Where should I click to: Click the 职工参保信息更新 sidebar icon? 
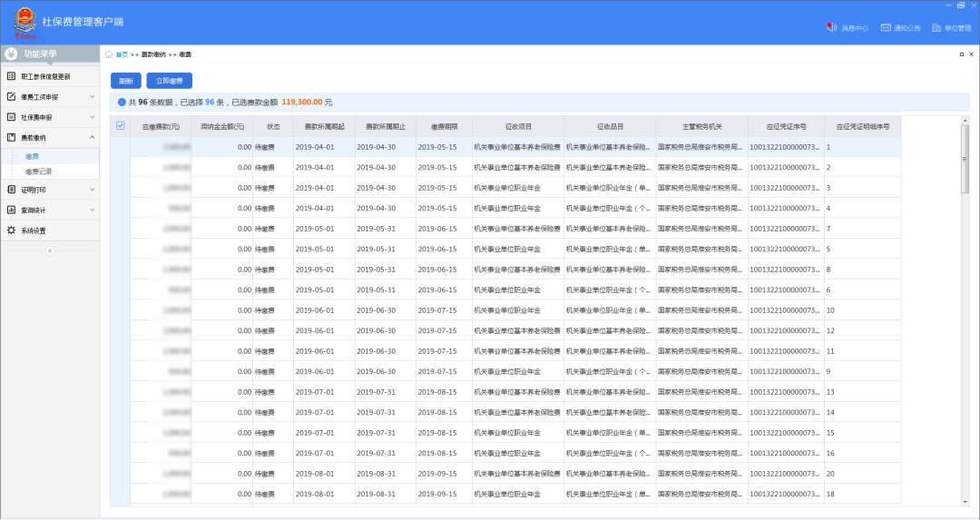(x=12, y=76)
